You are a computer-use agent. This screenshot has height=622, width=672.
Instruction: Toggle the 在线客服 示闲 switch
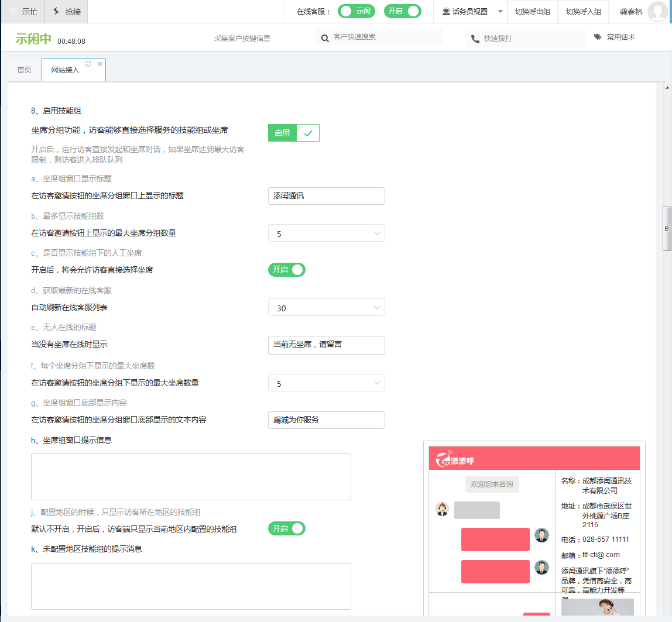(x=356, y=11)
